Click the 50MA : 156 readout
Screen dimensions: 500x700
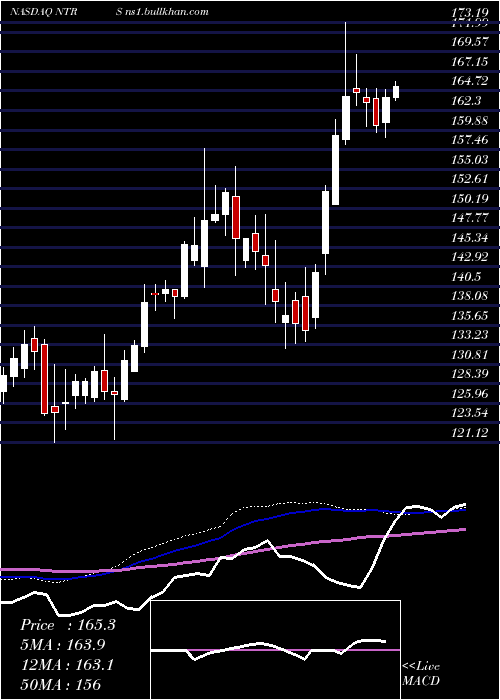(60, 684)
